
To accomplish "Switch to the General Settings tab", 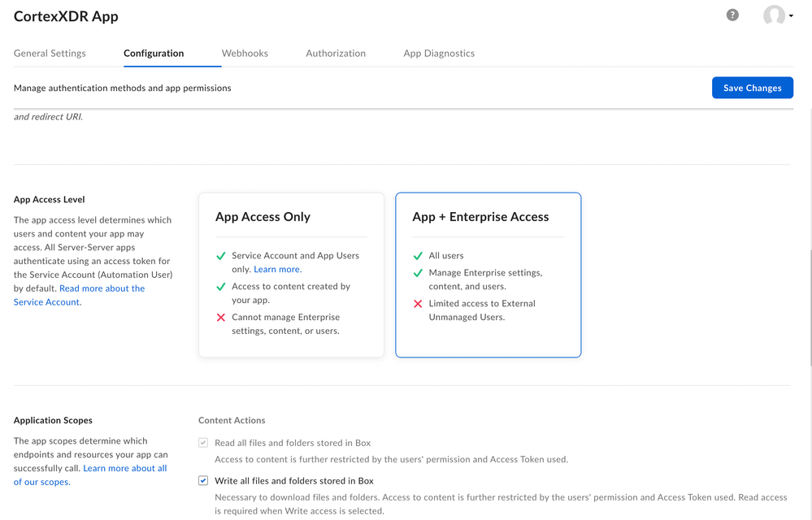I will coord(50,54).
